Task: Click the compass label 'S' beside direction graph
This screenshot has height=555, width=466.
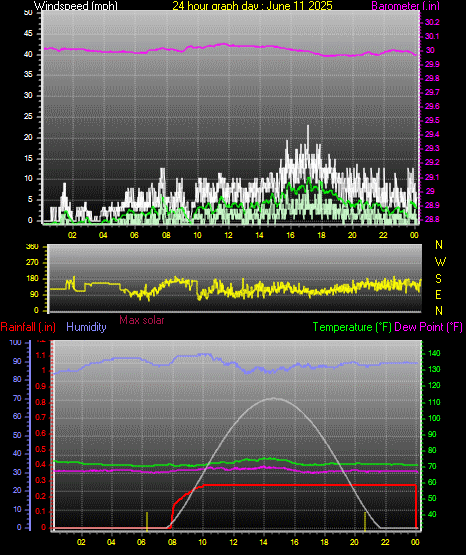Action: (x=438, y=279)
